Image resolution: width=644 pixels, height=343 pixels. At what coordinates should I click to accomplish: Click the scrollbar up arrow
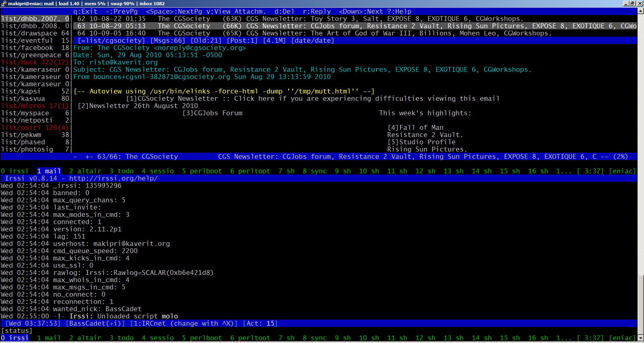(x=640, y=11)
